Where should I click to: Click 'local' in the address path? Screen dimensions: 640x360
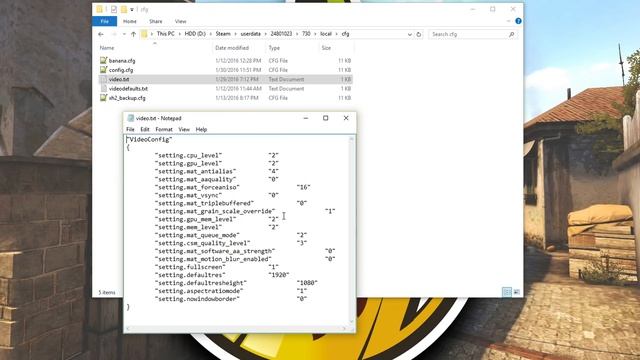coord(326,34)
